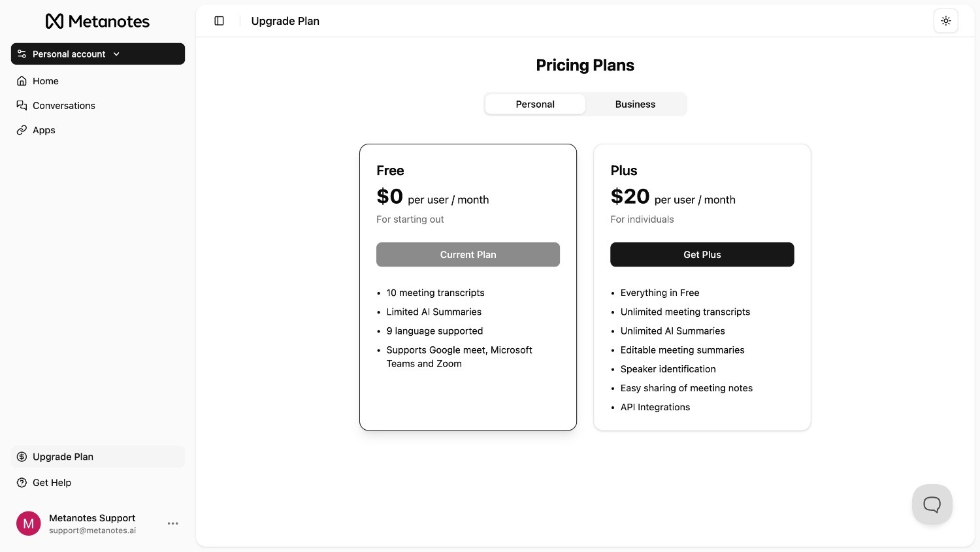Switch to the Business pricing tab

635,105
